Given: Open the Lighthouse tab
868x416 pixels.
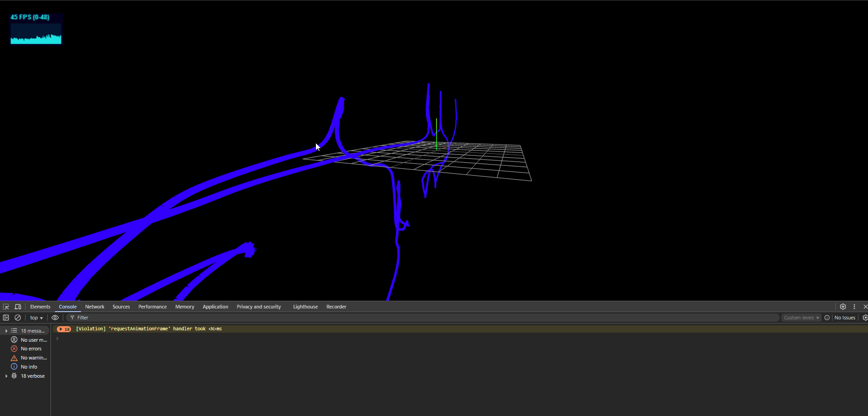Looking at the screenshot, I should coord(305,307).
